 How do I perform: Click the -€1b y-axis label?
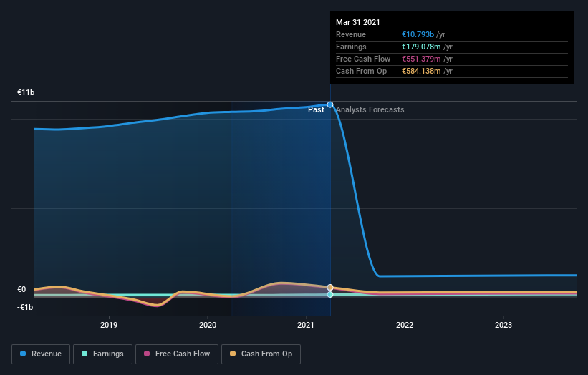pos(25,307)
